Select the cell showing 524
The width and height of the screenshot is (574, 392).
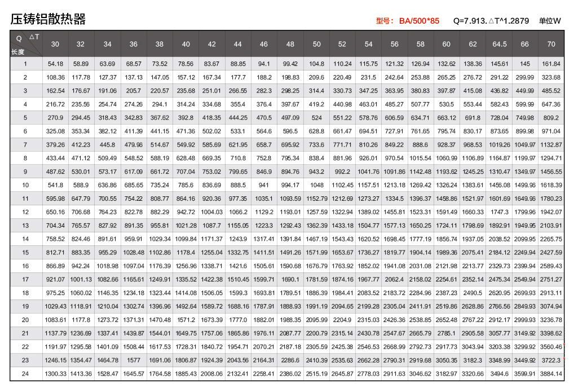coord(316,118)
